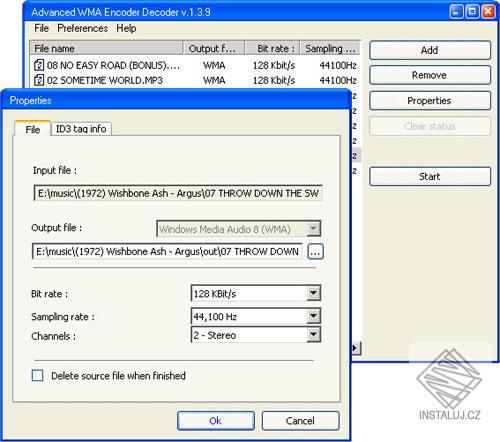
Task: Click 128 Kbit/s in the 02 SOMETIME WORLD row
Action: pyautogui.click(x=274, y=80)
